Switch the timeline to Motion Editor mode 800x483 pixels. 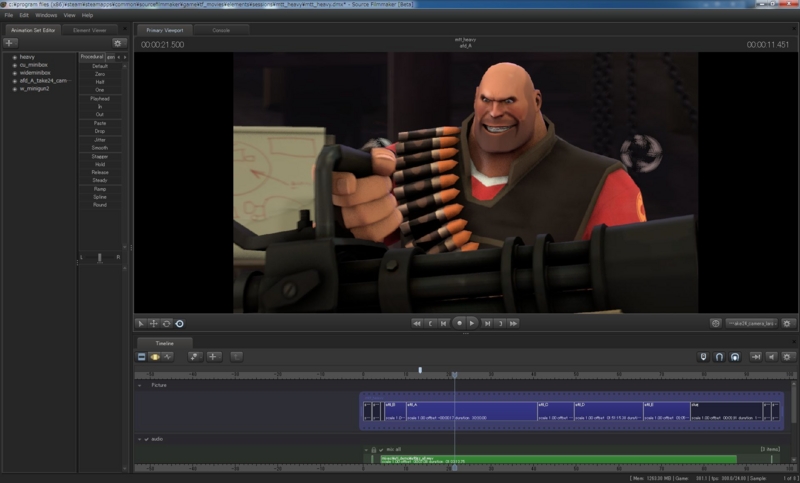point(155,357)
